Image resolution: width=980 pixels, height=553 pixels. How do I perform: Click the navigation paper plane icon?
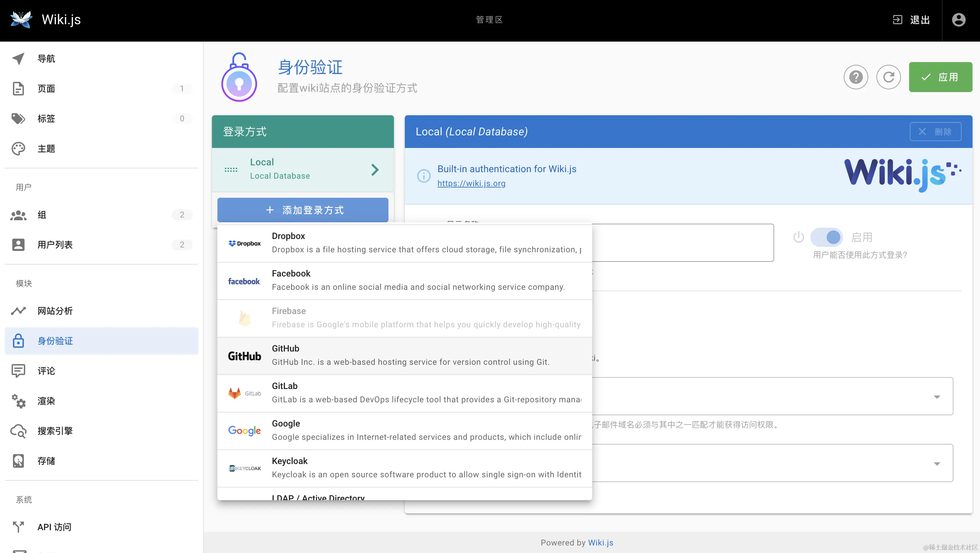(18, 58)
